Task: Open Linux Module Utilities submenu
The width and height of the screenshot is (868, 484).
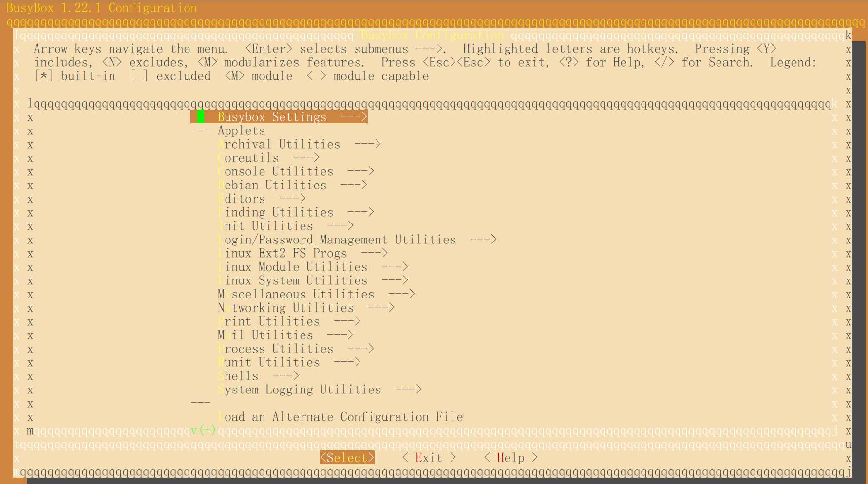Action: (313, 267)
